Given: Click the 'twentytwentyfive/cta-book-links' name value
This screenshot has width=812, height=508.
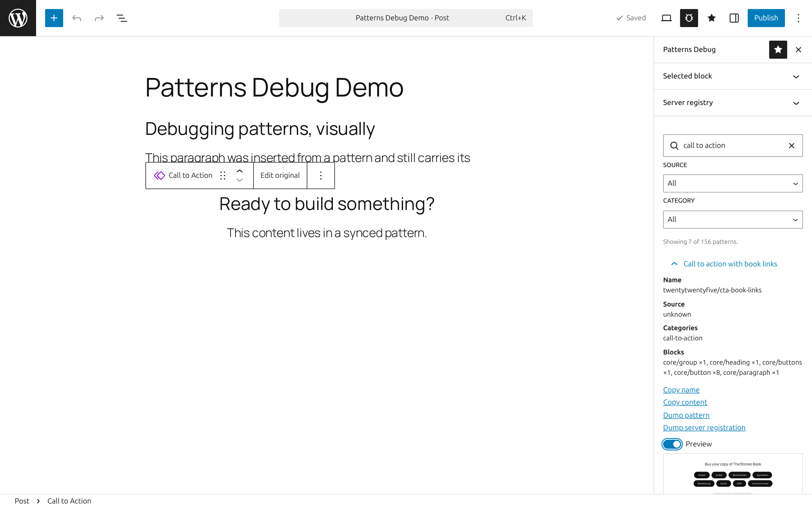Looking at the screenshot, I should click(712, 290).
